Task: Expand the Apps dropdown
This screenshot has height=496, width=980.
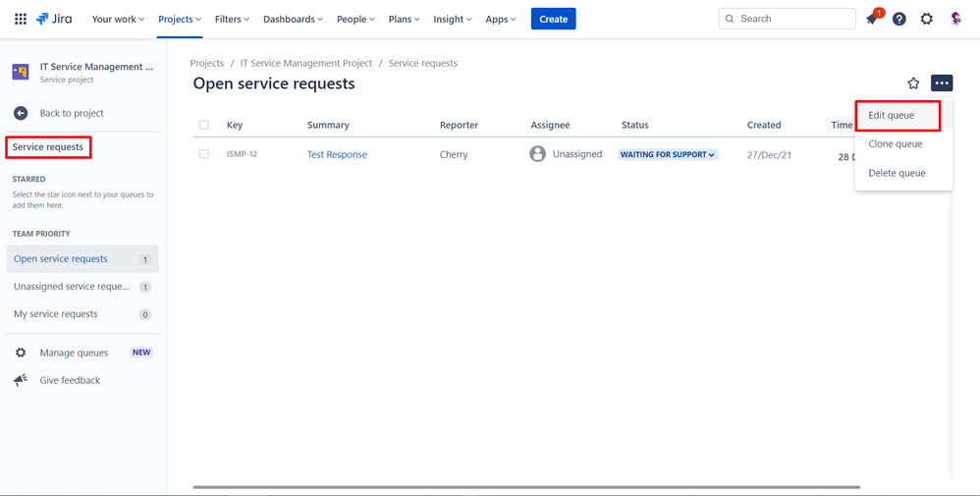Action: click(x=501, y=19)
